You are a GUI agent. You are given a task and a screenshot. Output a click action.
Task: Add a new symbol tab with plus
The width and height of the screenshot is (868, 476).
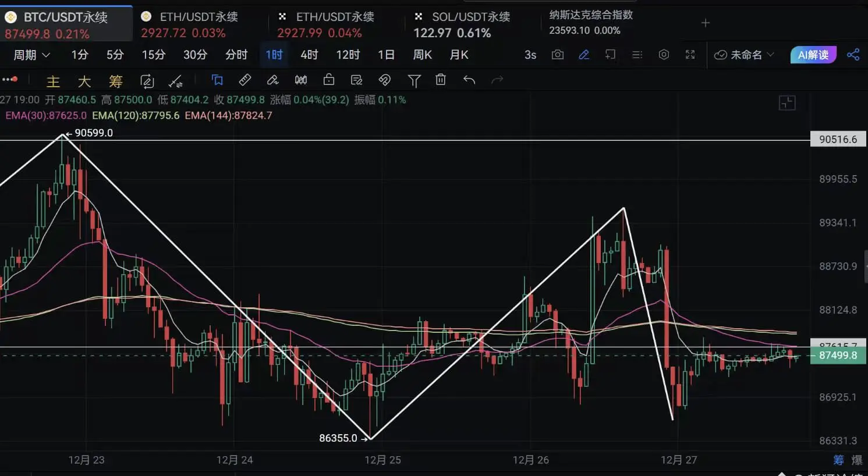click(x=706, y=23)
